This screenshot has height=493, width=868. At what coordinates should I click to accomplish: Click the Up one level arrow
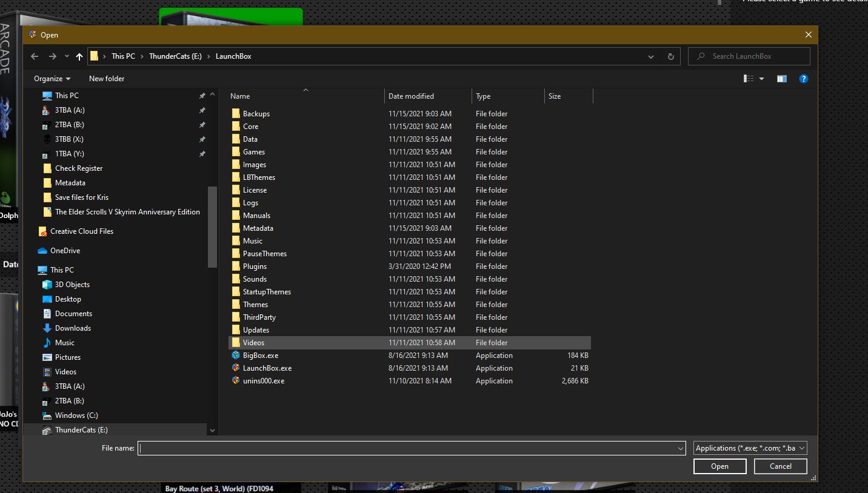(x=79, y=56)
